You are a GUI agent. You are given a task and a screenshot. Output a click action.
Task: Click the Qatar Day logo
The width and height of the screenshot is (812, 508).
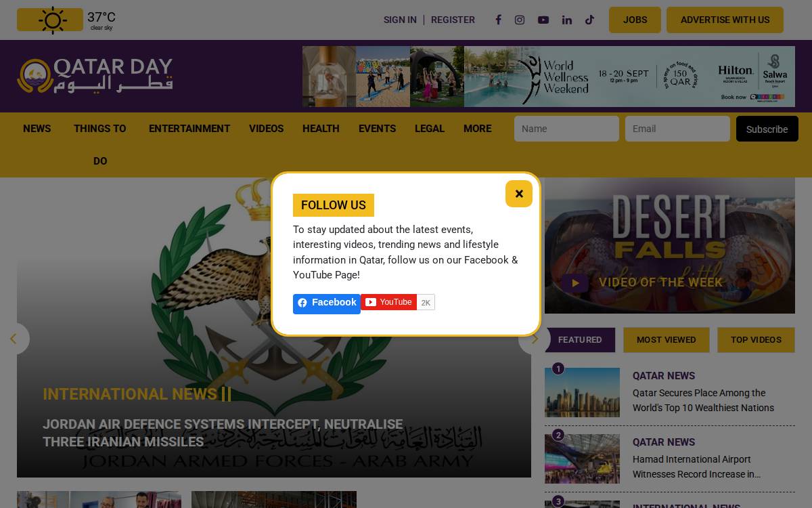[x=95, y=76]
